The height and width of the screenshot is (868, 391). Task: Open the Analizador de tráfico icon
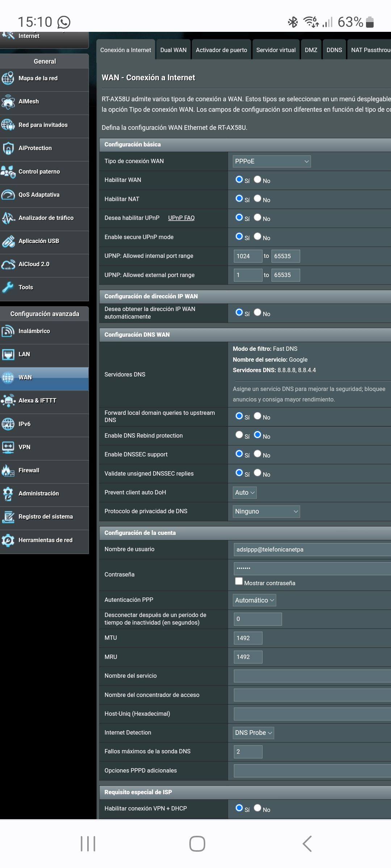coord(8,218)
